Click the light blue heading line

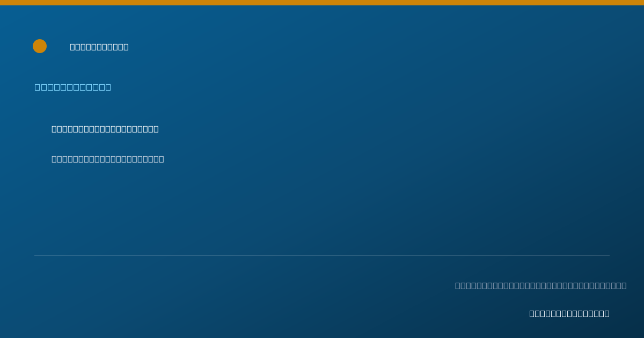tap(73, 87)
